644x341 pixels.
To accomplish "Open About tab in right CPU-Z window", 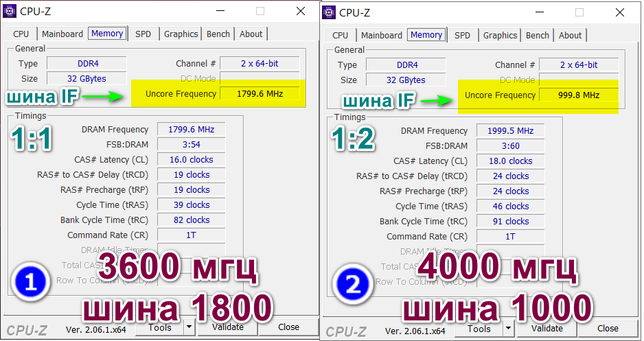I will click(x=570, y=35).
